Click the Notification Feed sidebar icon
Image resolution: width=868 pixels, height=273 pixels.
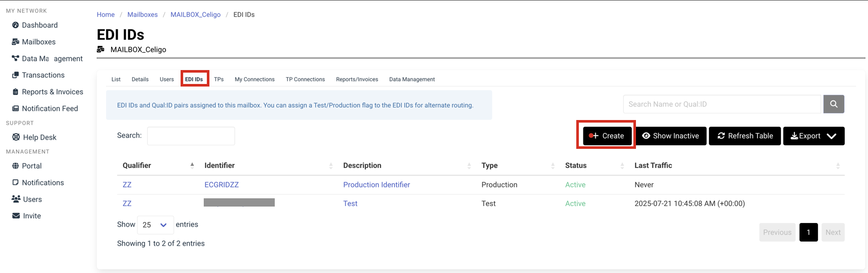[15, 108]
